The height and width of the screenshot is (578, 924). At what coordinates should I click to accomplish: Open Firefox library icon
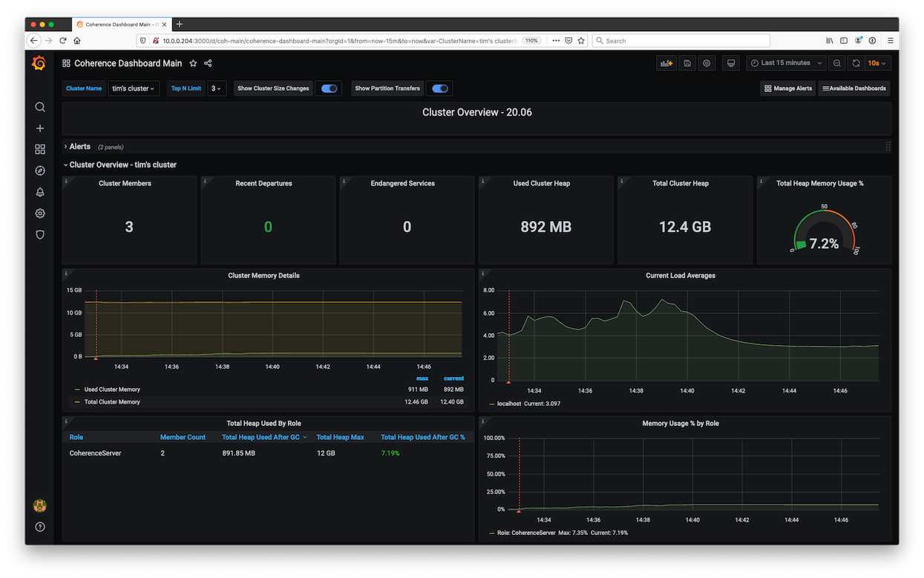tap(830, 41)
